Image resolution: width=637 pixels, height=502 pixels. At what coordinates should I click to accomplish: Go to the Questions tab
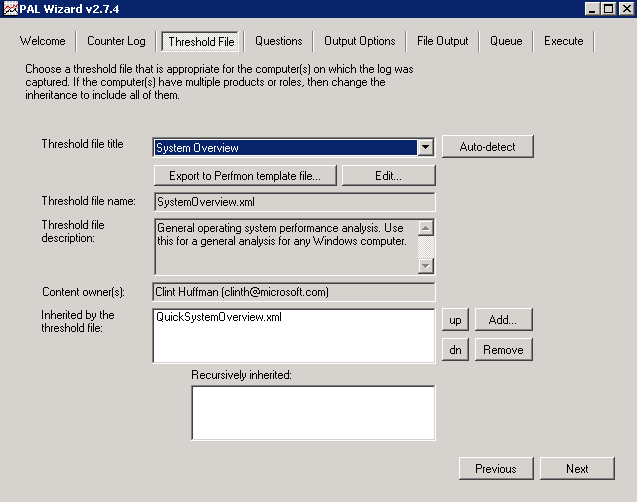point(279,41)
